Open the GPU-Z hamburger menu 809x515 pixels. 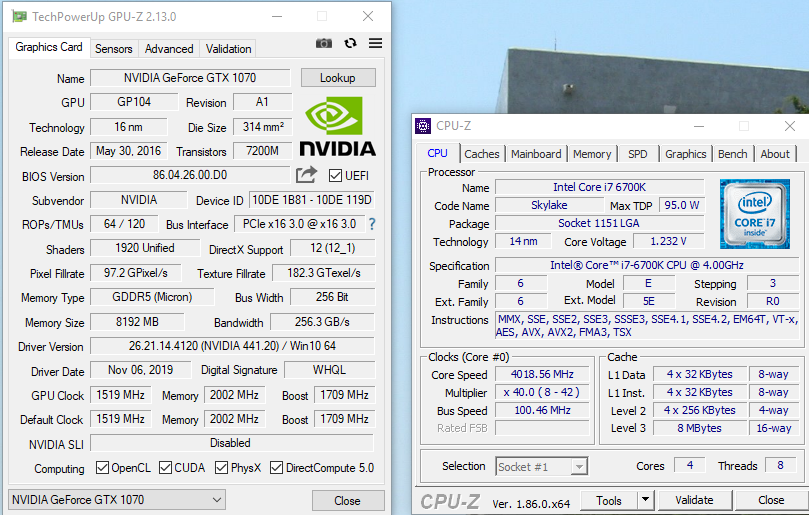376,43
